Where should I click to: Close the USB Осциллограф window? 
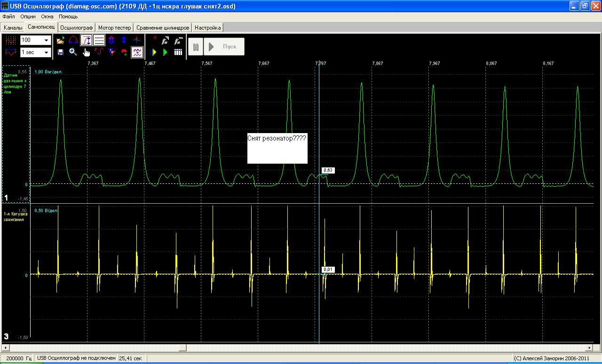tap(595, 6)
